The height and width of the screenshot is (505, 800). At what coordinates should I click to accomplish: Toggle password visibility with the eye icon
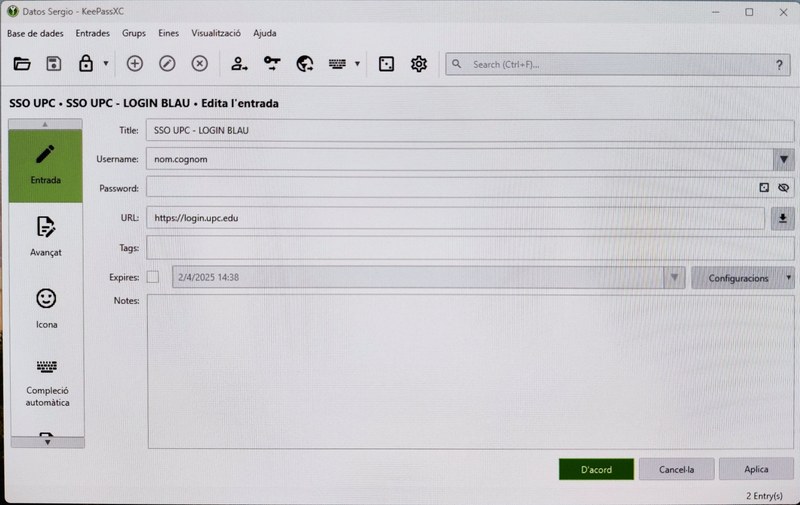click(x=783, y=187)
